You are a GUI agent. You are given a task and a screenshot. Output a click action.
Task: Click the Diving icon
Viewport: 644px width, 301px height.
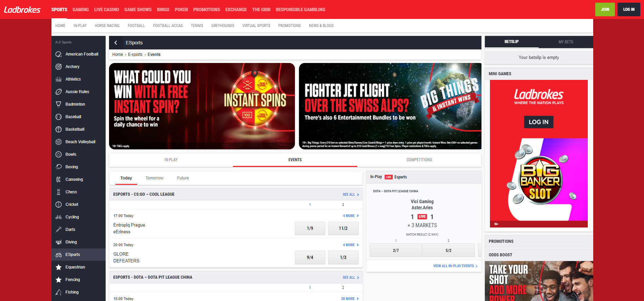tap(59, 242)
